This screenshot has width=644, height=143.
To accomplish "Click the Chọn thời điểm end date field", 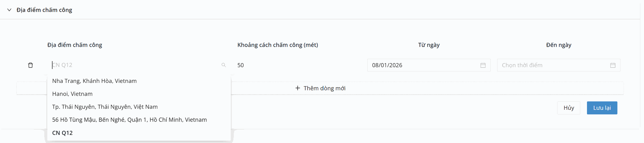I will coord(553,65).
